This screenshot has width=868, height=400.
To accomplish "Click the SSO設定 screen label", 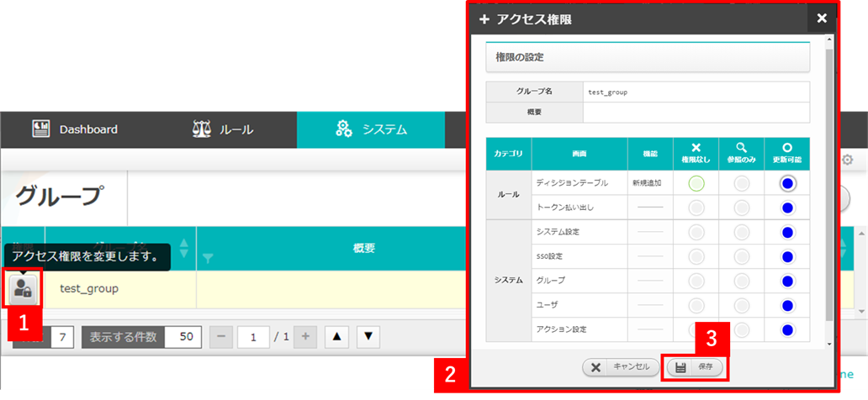I will [x=551, y=256].
